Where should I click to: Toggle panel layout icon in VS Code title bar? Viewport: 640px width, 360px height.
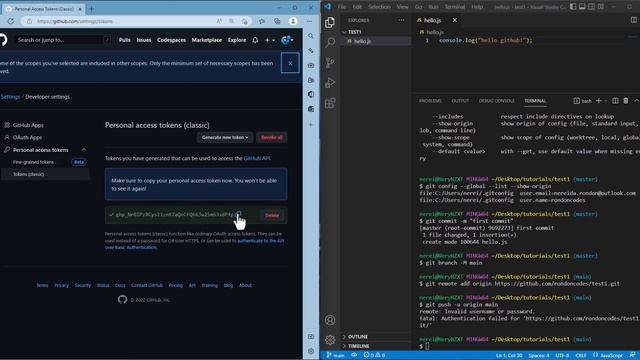tap(582, 7)
